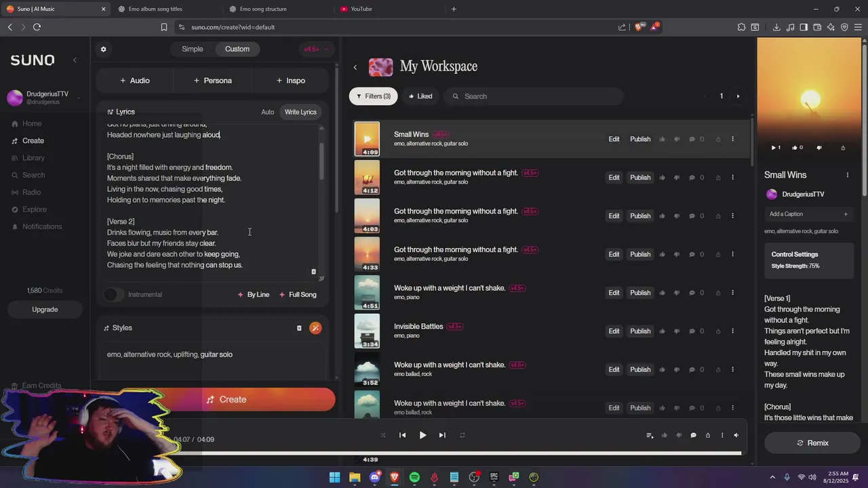The height and width of the screenshot is (488, 868).
Task: Share the song under detail artwork
Action: point(843,147)
